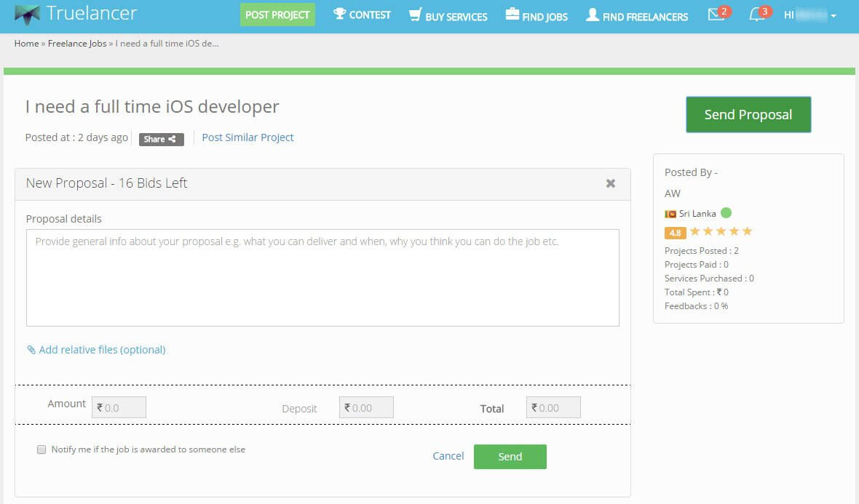Screen dimensions: 859x504
Task: Open the notifications bell icon
Action: (757, 15)
